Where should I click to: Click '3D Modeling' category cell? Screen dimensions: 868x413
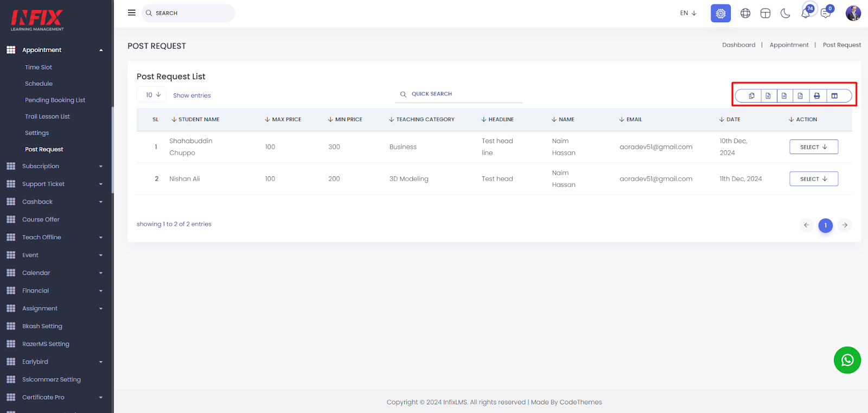tap(409, 179)
